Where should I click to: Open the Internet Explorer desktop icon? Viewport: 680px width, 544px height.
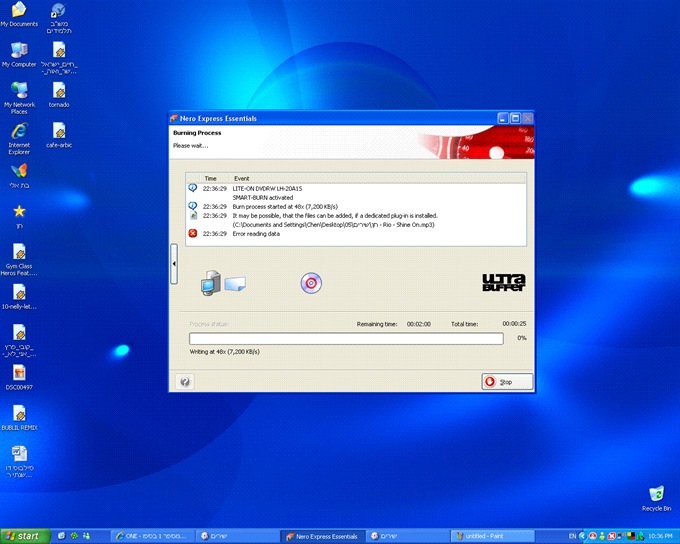coord(19,132)
